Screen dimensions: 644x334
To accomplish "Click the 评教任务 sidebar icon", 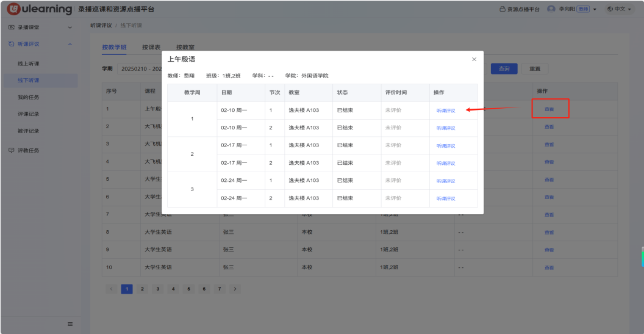I will pos(12,150).
